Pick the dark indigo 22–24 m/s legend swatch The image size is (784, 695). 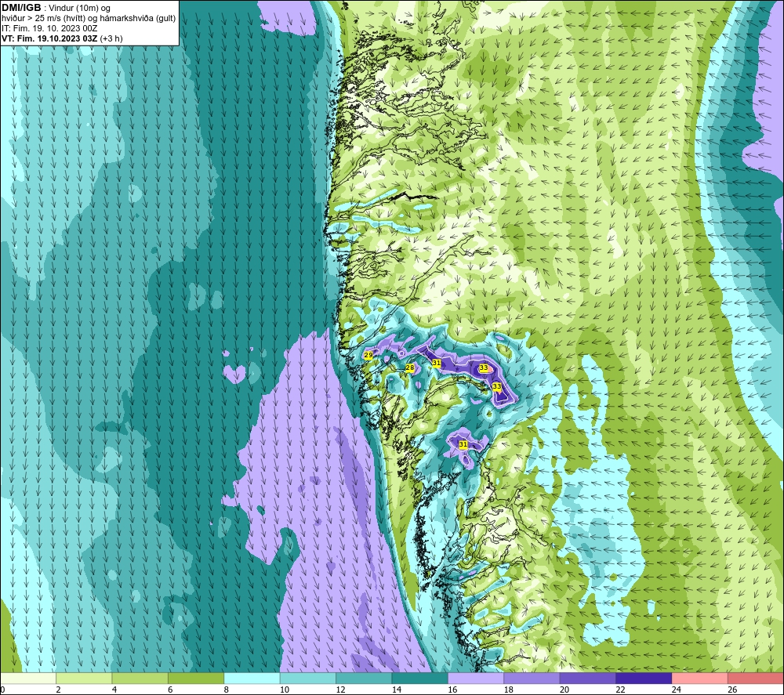tap(644, 678)
